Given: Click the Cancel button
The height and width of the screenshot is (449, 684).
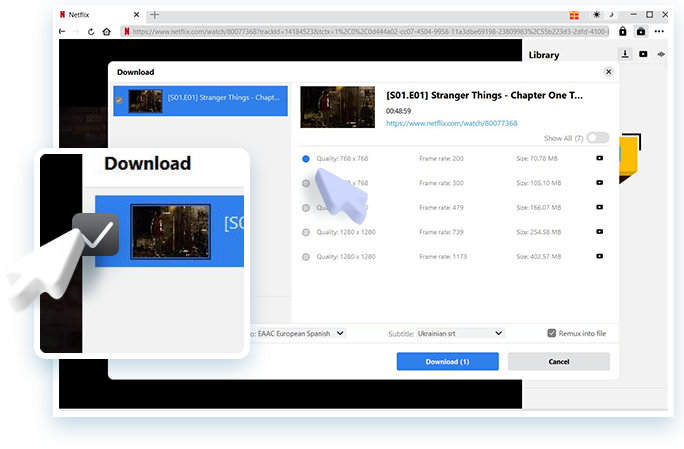Looking at the screenshot, I should (559, 361).
